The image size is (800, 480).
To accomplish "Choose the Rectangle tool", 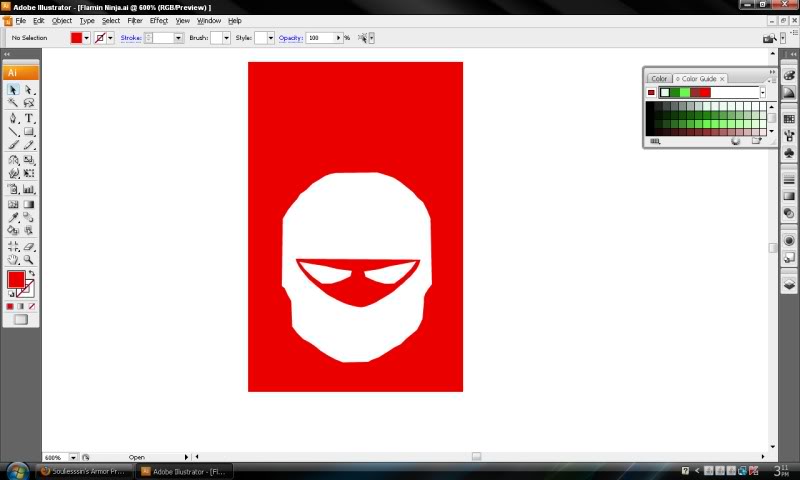I will point(29,132).
